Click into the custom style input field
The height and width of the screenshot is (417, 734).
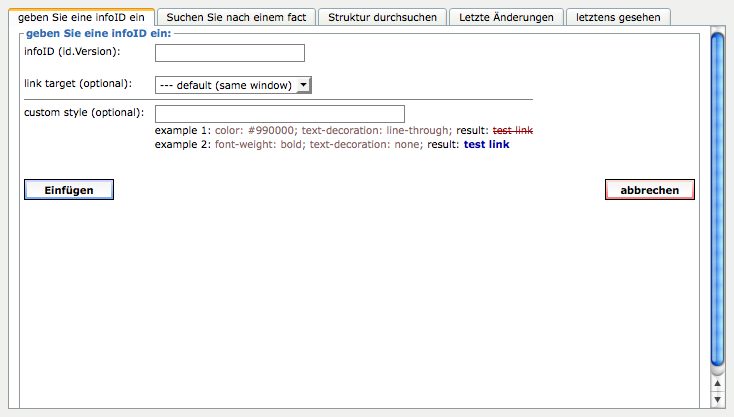279,114
